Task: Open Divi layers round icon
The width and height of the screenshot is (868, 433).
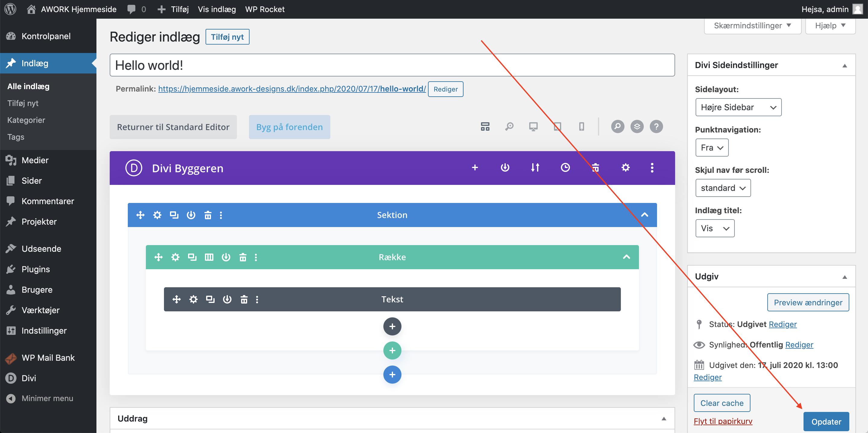Action: [x=637, y=126]
